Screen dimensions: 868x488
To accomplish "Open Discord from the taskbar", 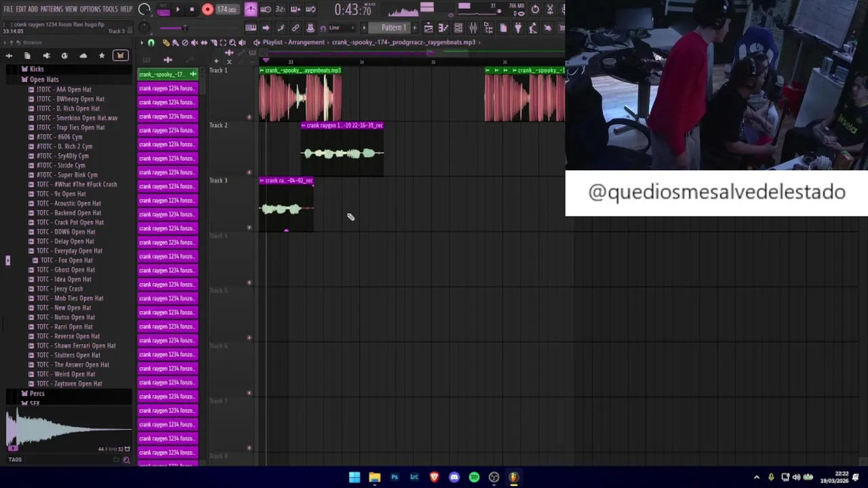I will pyautogui.click(x=454, y=477).
